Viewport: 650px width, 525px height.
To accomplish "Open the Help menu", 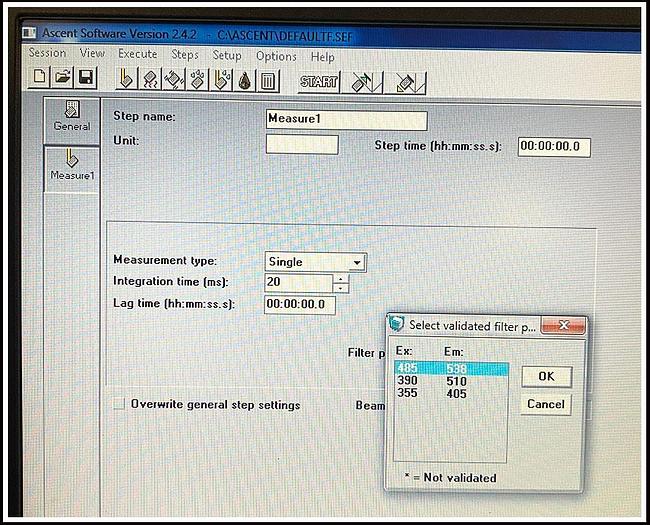I will coord(323,57).
